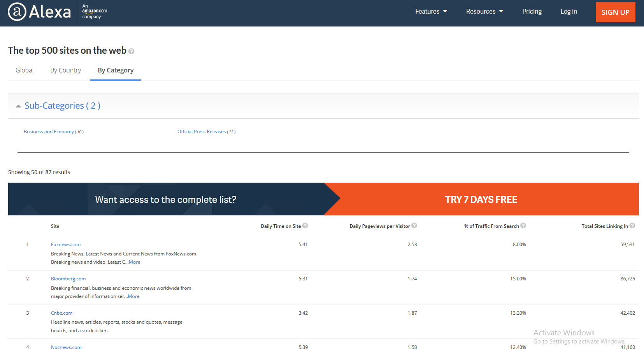Switch to the Global tab

pos(25,70)
